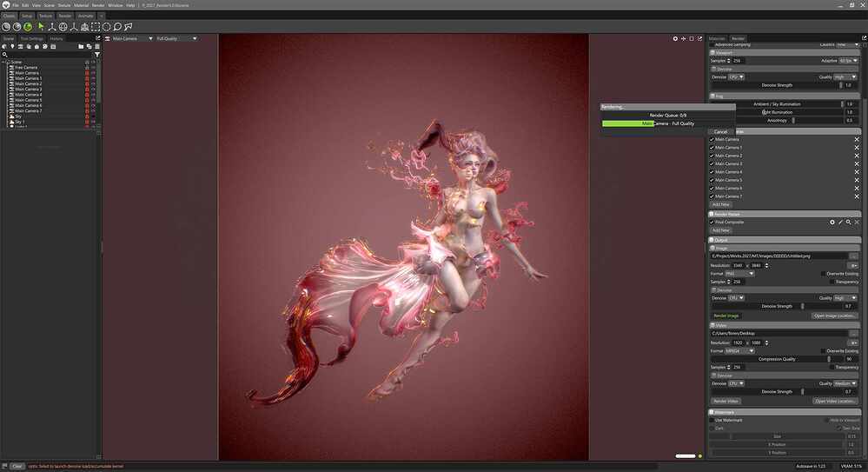
Task: Open the Full Quality viewport dropdown
Action: pyautogui.click(x=176, y=39)
